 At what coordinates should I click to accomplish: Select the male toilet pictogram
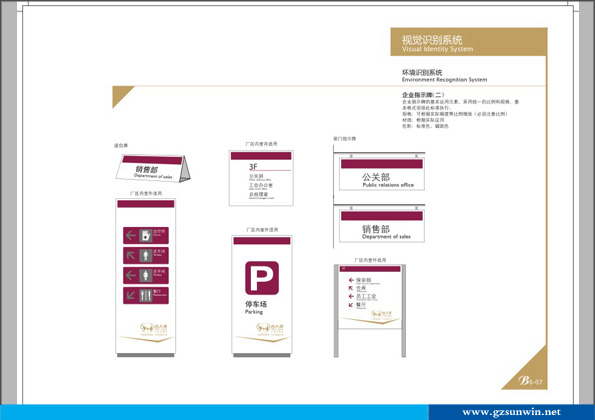[x=146, y=256]
